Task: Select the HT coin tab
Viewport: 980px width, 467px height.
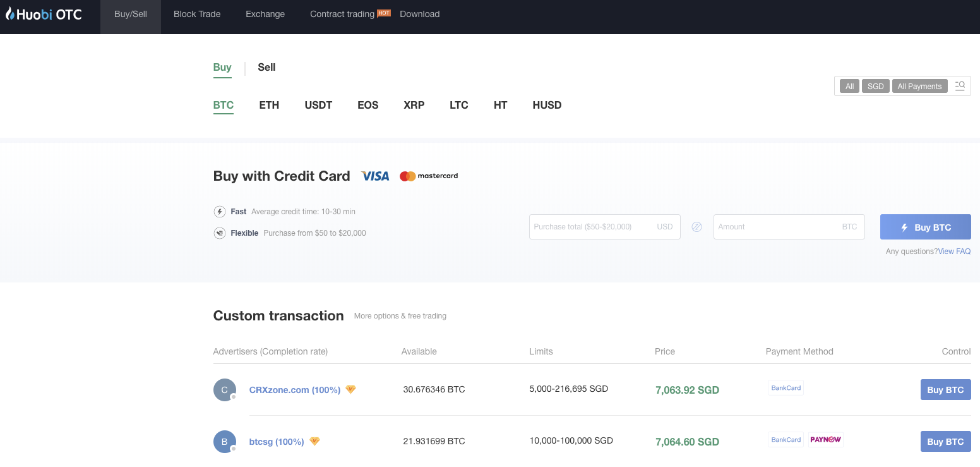Action: [501, 106]
